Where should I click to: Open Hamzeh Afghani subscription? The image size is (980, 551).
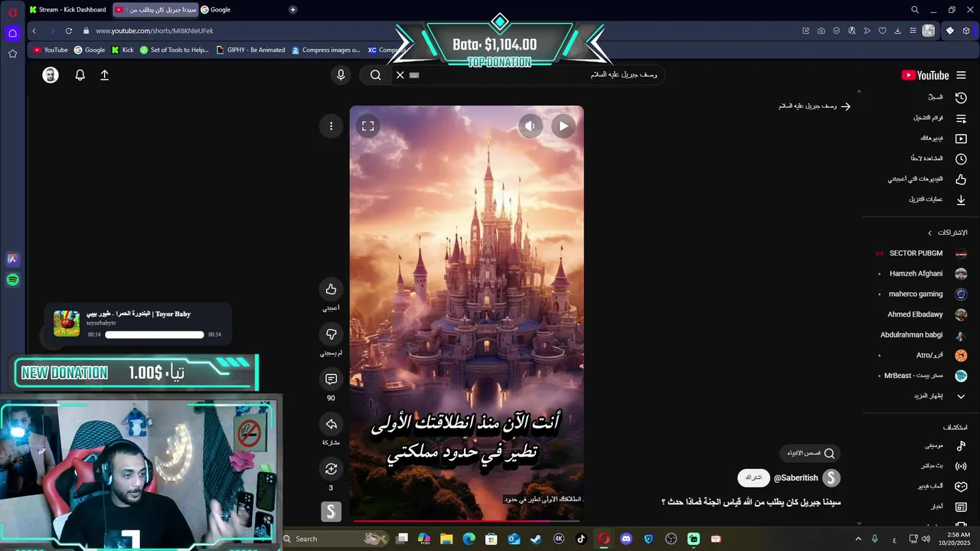click(x=922, y=273)
